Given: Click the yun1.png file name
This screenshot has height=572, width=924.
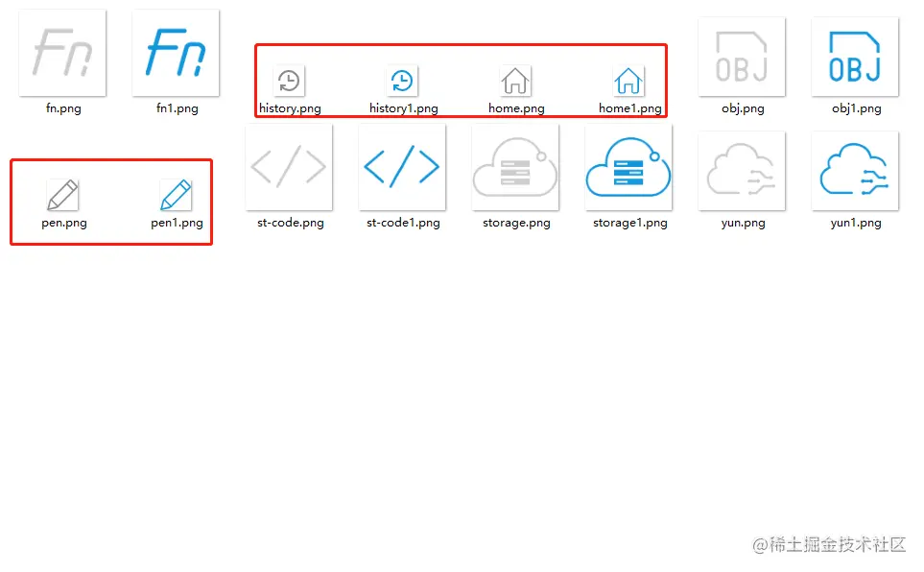Looking at the screenshot, I should pos(856,223).
